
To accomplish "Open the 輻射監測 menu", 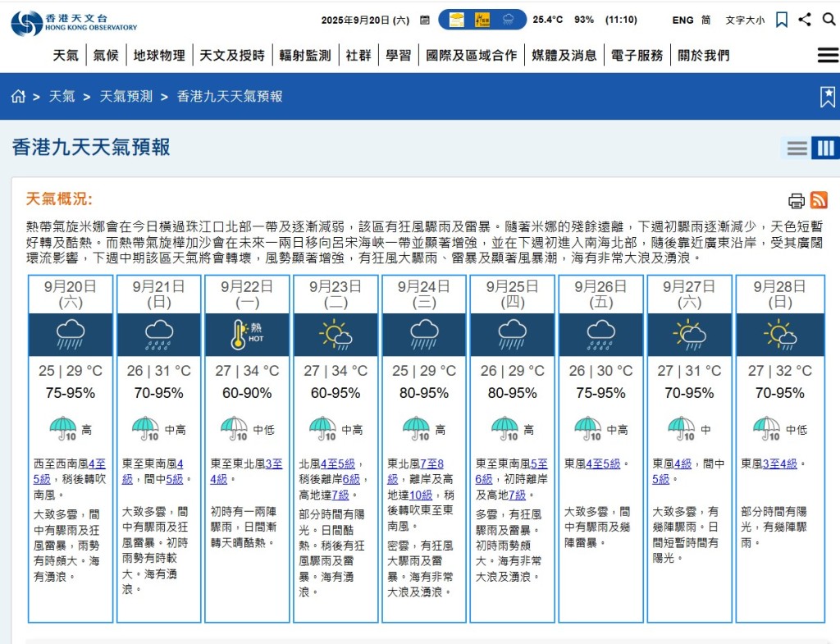I will (x=305, y=55).
